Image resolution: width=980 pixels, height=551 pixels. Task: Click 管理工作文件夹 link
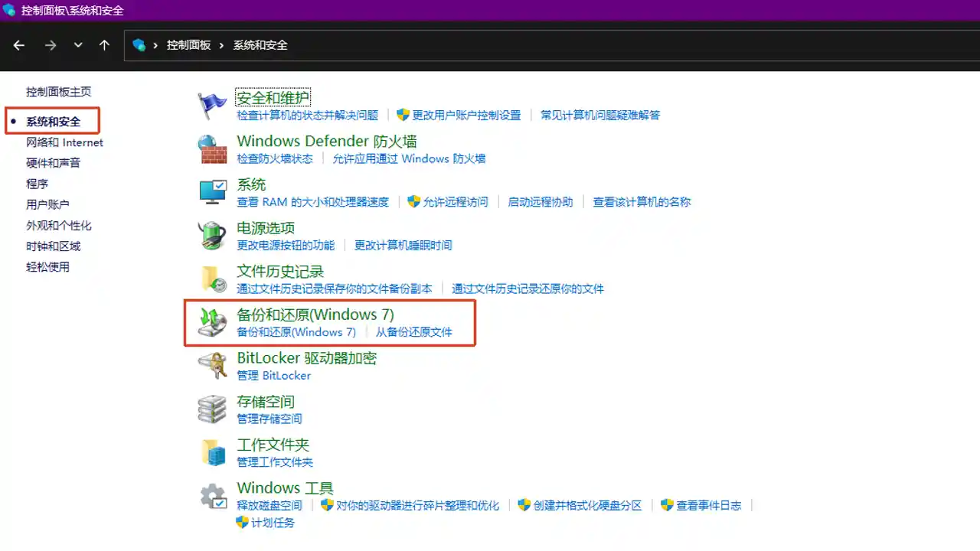point(275,462)
